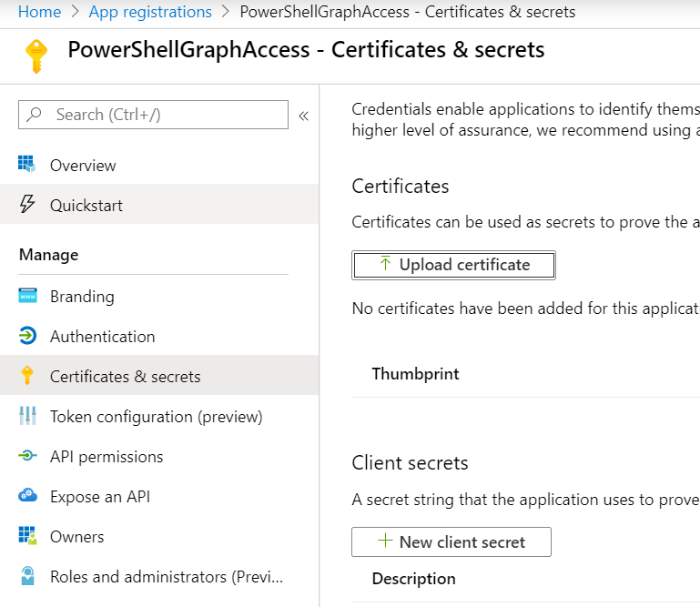Click the PowerShellGraphAccess page title

306,49
